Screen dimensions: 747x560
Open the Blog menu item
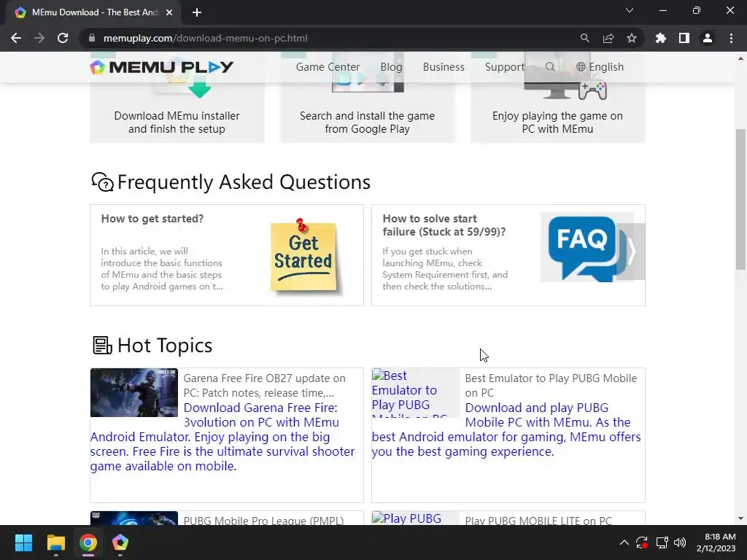coord(391,66)
